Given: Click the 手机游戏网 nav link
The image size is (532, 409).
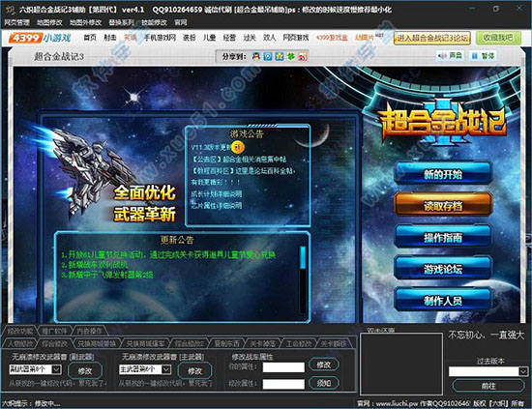Looking at the screenshot, I should 160,38.
